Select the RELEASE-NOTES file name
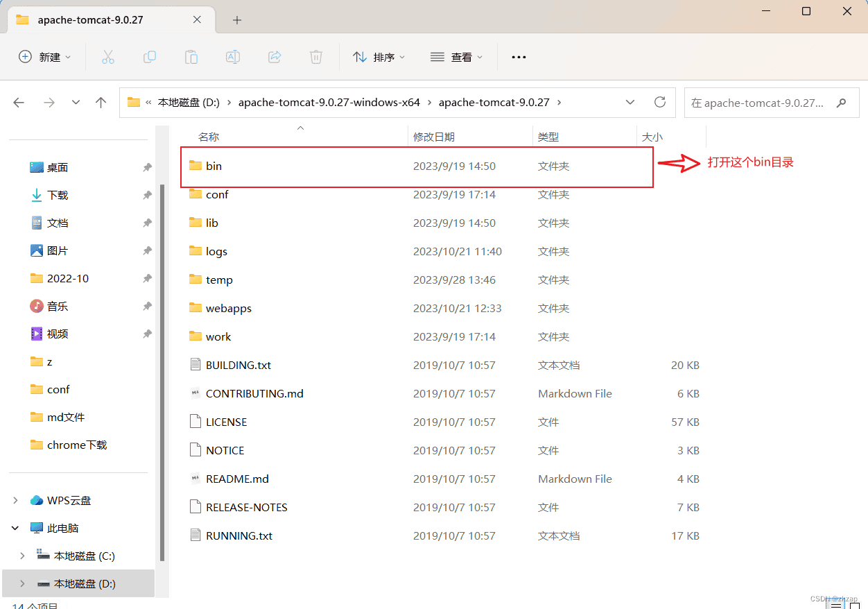The width and height of the screenshot is (868, 609). point(247,507)
